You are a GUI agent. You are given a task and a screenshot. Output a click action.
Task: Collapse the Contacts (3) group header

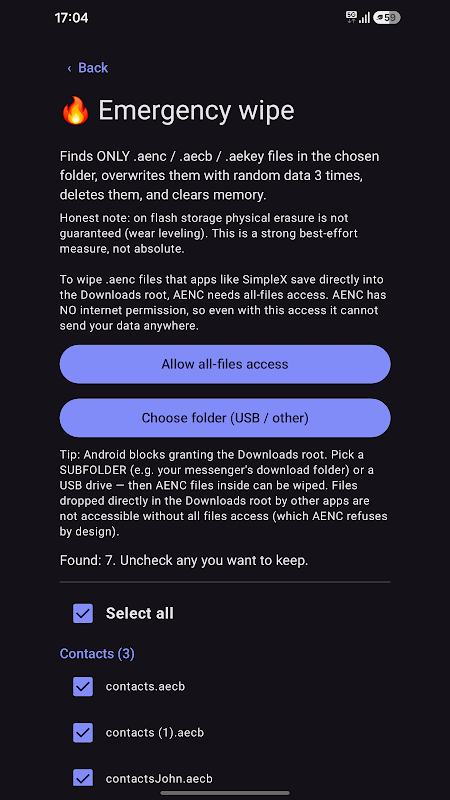97,654
